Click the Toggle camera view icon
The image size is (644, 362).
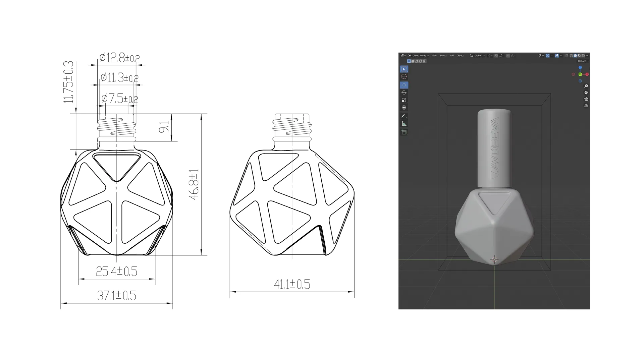(x=586, y=99)
